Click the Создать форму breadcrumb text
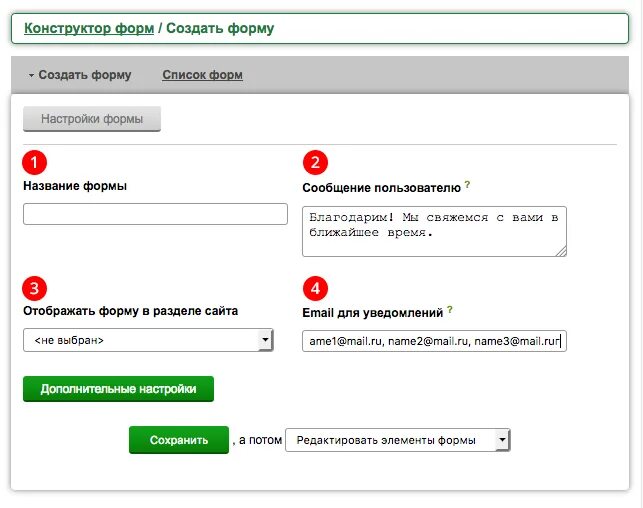This screenshot has height=508, width=643. 220,28
